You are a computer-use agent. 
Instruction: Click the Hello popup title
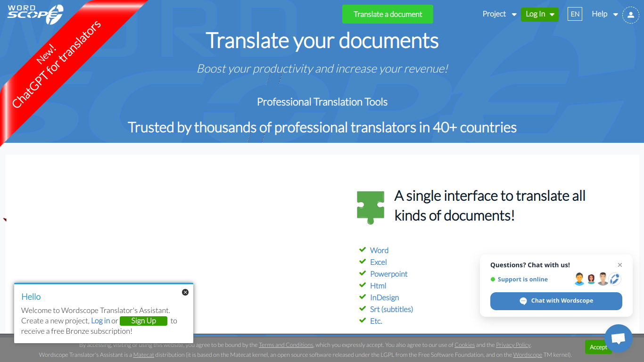pyautogui.click(x=31, y=296)
